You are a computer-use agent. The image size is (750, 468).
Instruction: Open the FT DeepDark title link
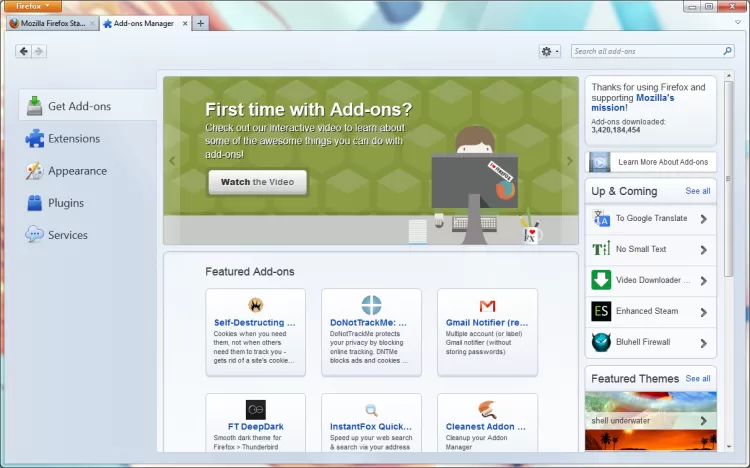click(255, 426)
